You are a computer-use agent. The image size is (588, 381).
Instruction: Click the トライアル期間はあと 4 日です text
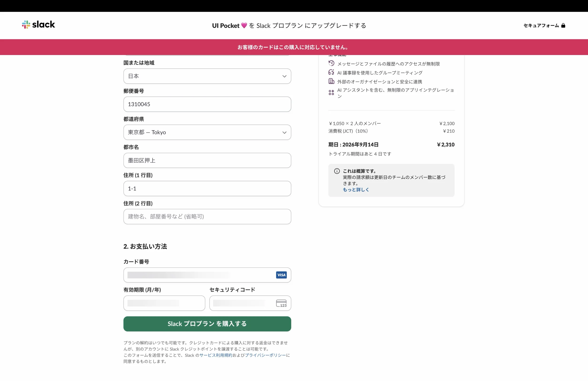click(x=360, y=154)
